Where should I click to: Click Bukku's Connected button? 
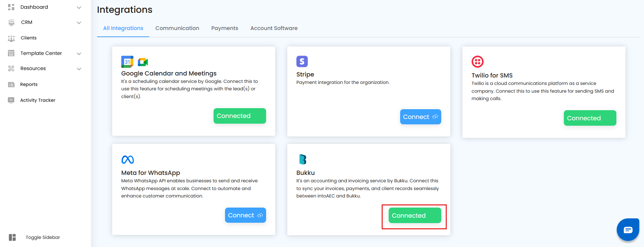pos(415,216)
